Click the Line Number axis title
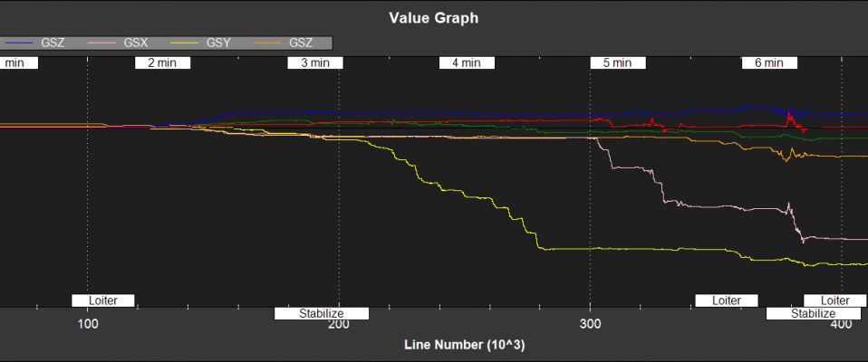Image resolution: width=868 pixels, height=362 pixels. pyautogui.click(x=464, y=346)
